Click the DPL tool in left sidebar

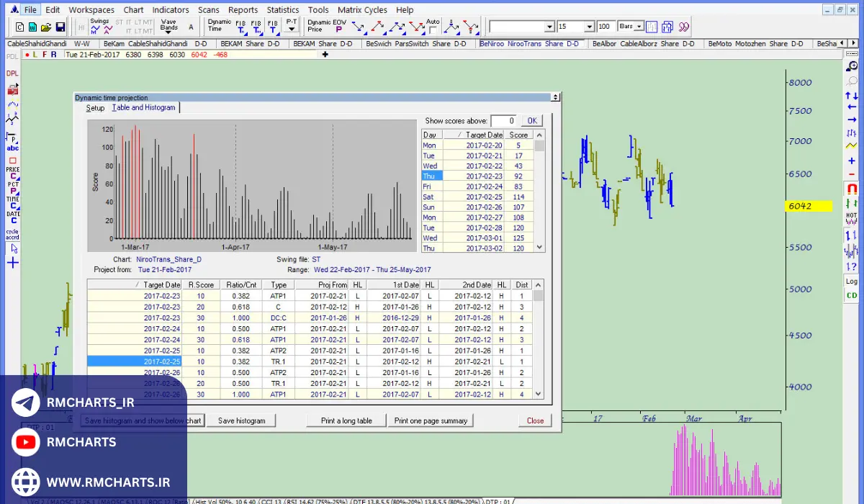pos(12,73)
